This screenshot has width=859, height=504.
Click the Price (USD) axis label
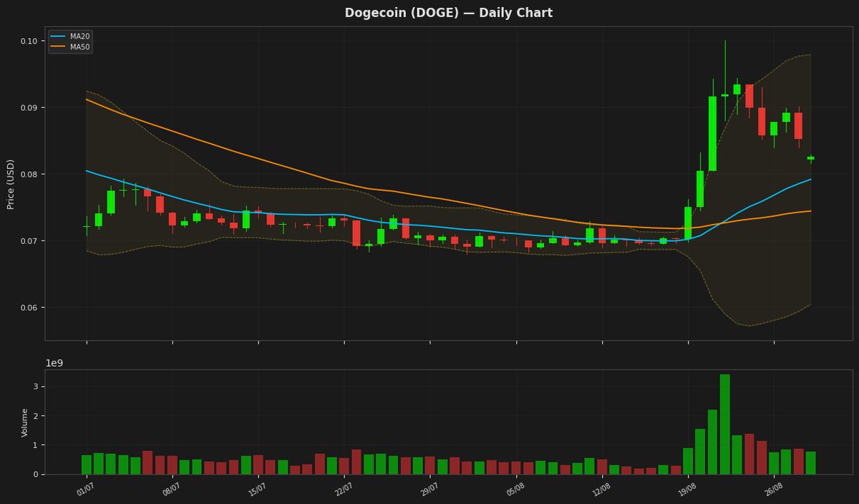11,184
